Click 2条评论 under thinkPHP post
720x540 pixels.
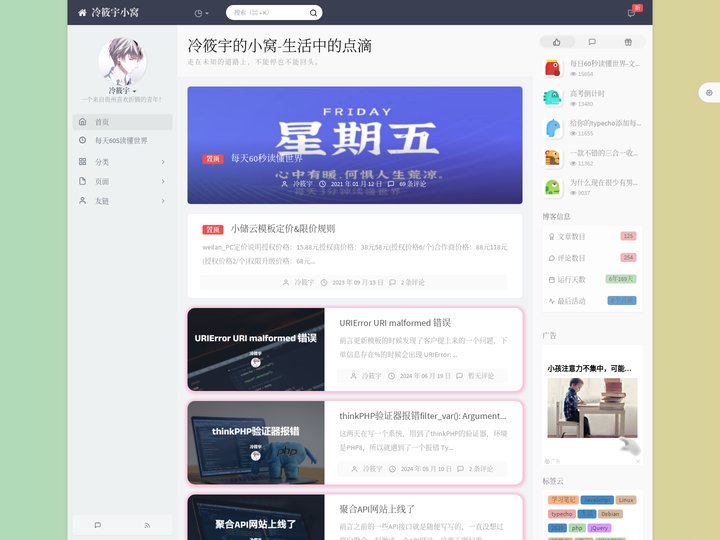[481, 469]
